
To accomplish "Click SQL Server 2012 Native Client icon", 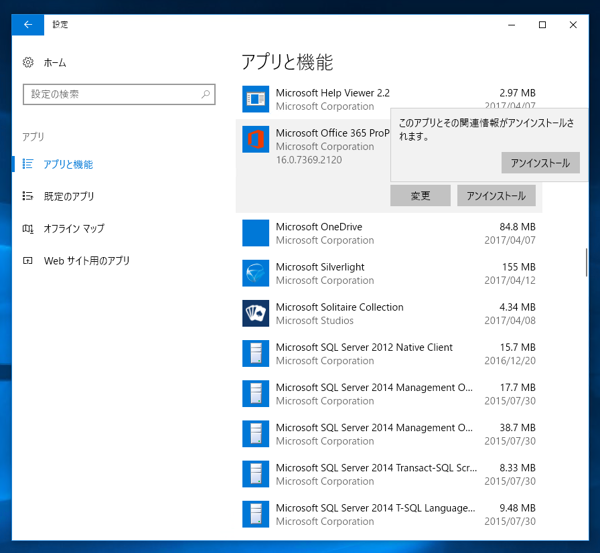I will 256,354.
